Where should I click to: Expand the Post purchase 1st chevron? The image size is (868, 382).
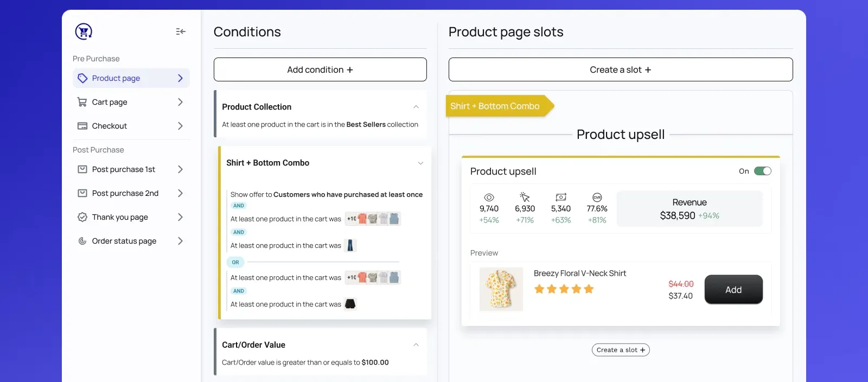[181, 169]
